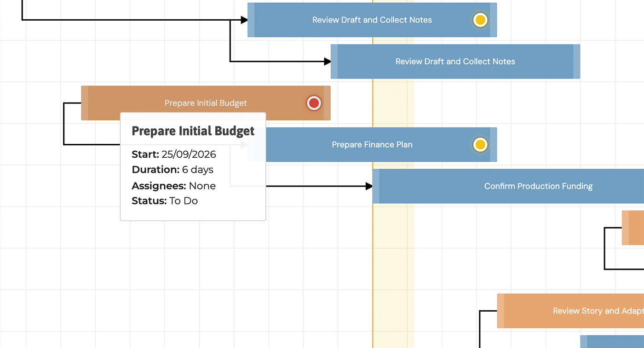Click right edge handle of Prepare Finance Plan

494,144
